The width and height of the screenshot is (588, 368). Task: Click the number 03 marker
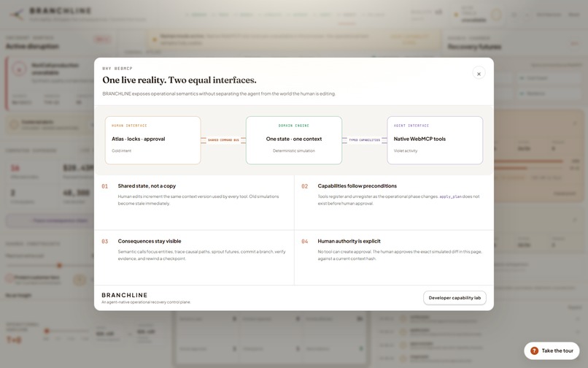(104, 242)
